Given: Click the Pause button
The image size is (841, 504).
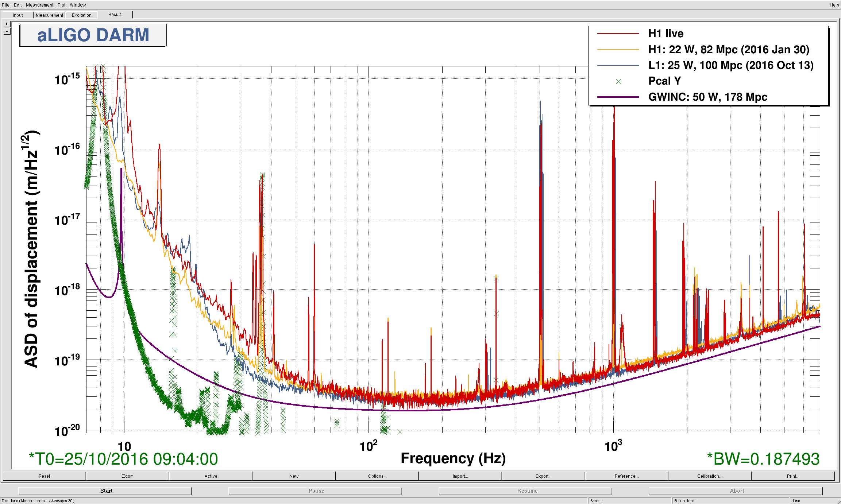Looking at the screenshot, I should (x=315, y=491).
